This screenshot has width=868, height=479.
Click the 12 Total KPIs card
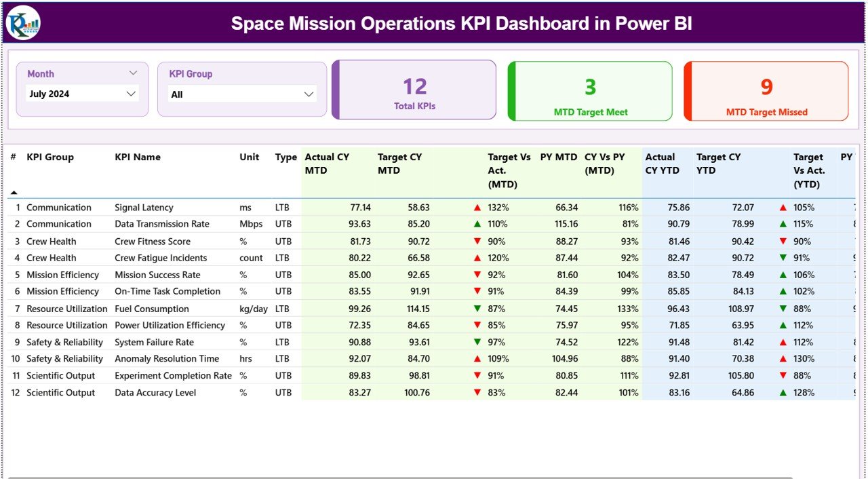[x=414, y=90]
